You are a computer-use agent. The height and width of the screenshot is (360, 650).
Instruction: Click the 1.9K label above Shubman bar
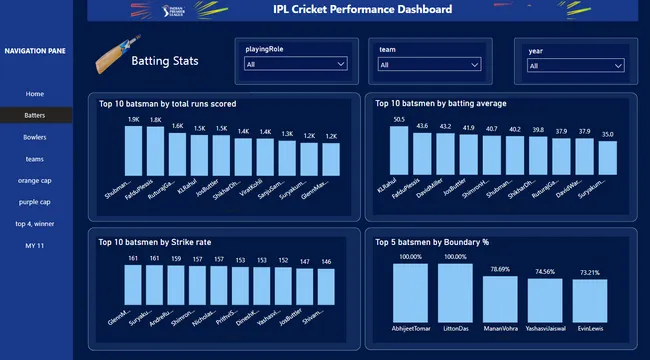click(x=133, y=119)
